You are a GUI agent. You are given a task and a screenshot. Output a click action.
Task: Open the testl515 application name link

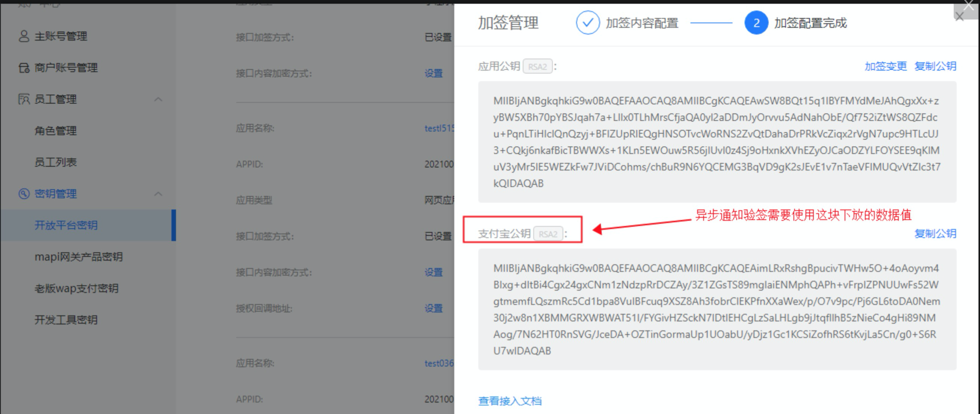(x=439, y=128)
